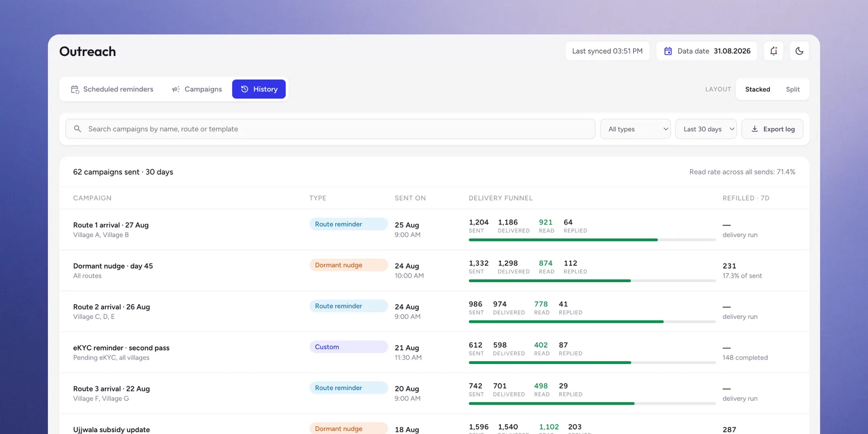Click delivery funnel bar for Route 1 arrival
The image size is (868, 434).
pos(592,240)
